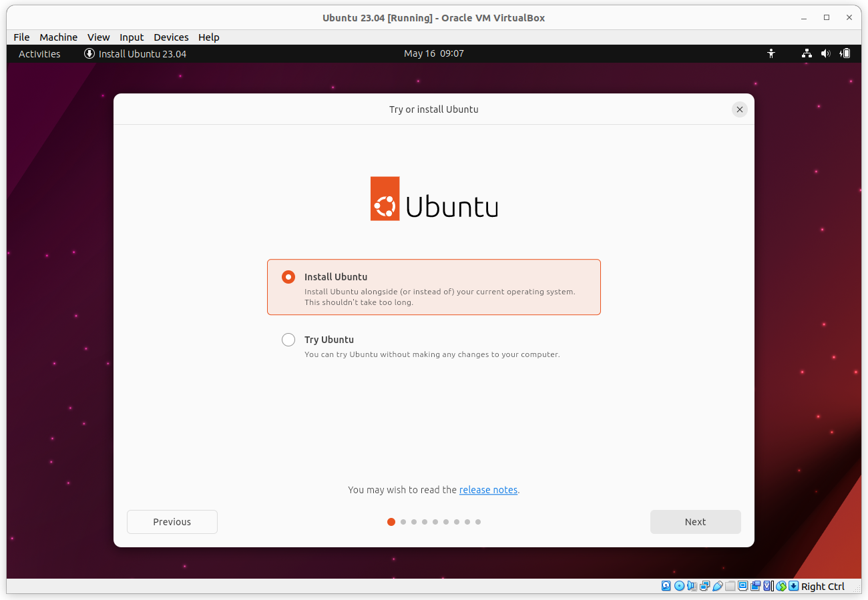The image size is (868, 600).
Task: Select the Try Ubuntu radio option
Action: coord(288,340)
